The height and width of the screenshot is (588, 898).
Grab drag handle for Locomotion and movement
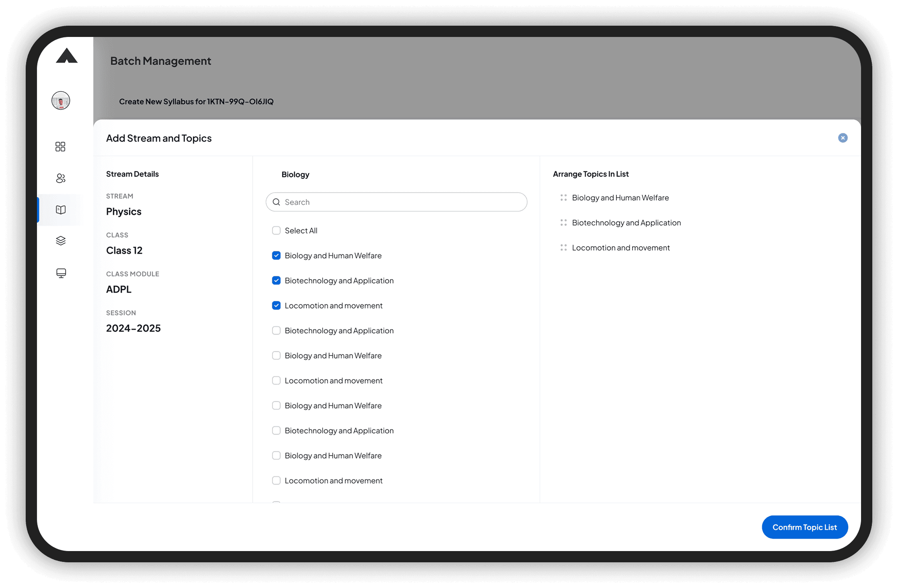tap(563, 248)
